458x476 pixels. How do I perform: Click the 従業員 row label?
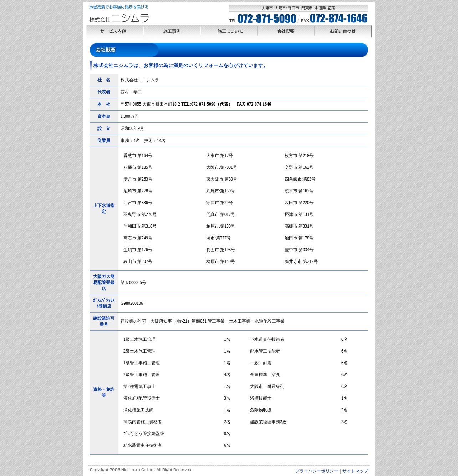point(104,141)
